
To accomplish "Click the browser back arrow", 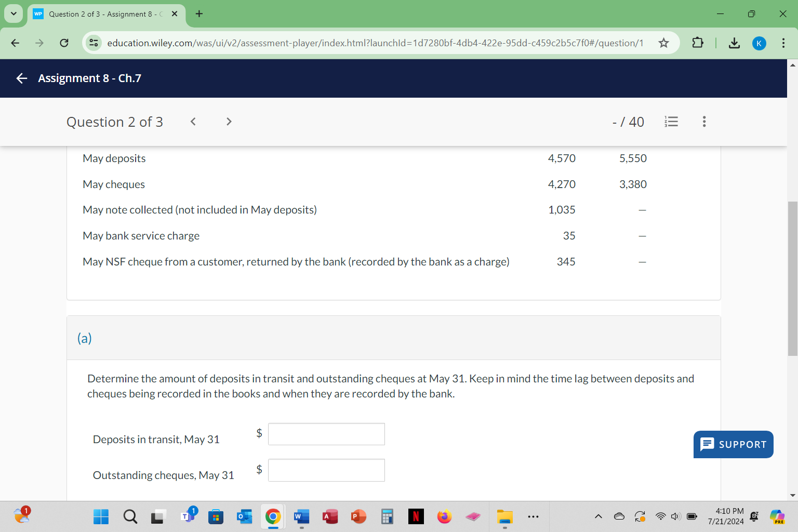I will click(15, 43).
